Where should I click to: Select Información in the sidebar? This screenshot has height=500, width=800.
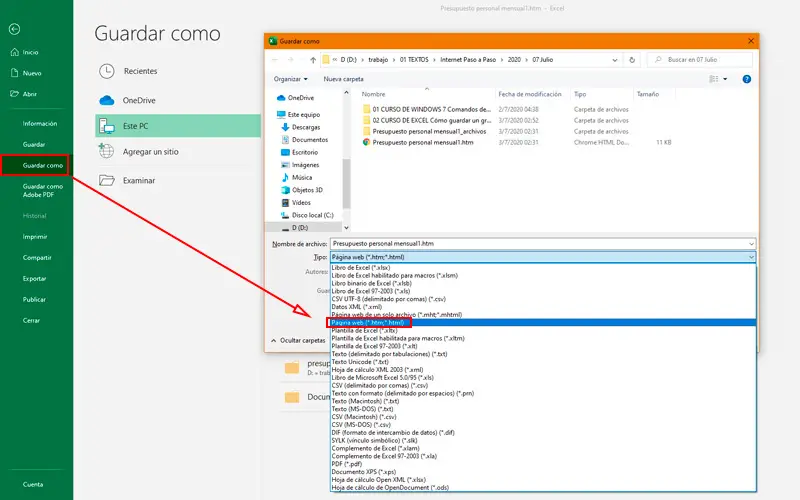[40, 123]
